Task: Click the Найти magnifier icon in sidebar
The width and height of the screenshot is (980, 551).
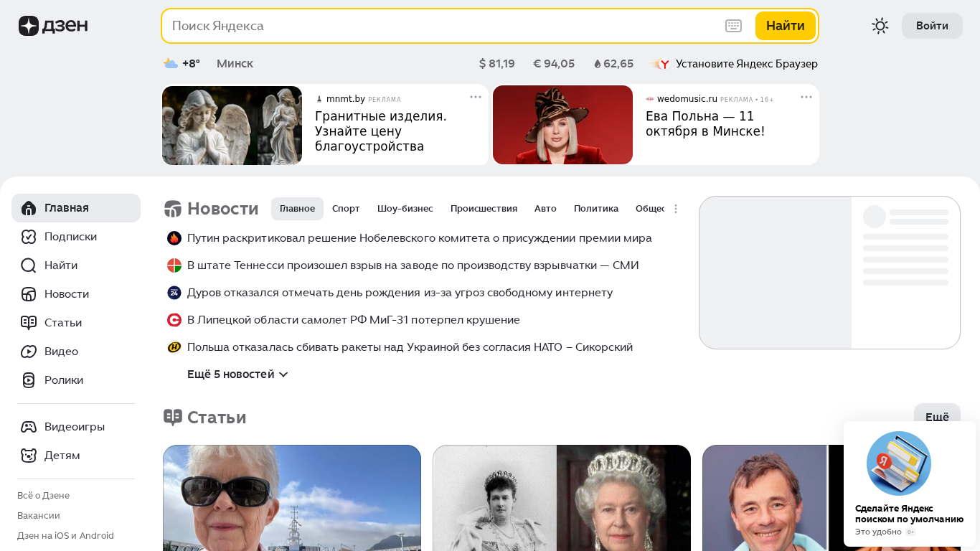Action: click(x=29, y=265)
